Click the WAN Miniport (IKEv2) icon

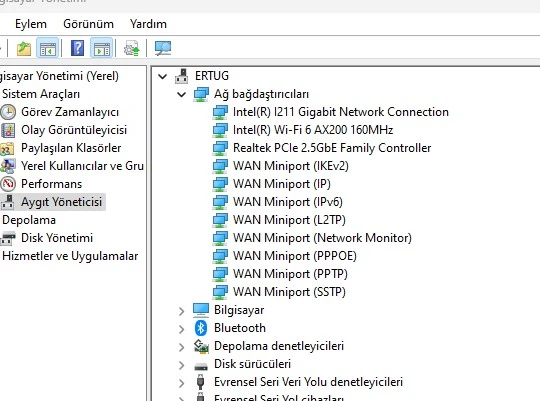pyautogui.click(x=220, y=166)
